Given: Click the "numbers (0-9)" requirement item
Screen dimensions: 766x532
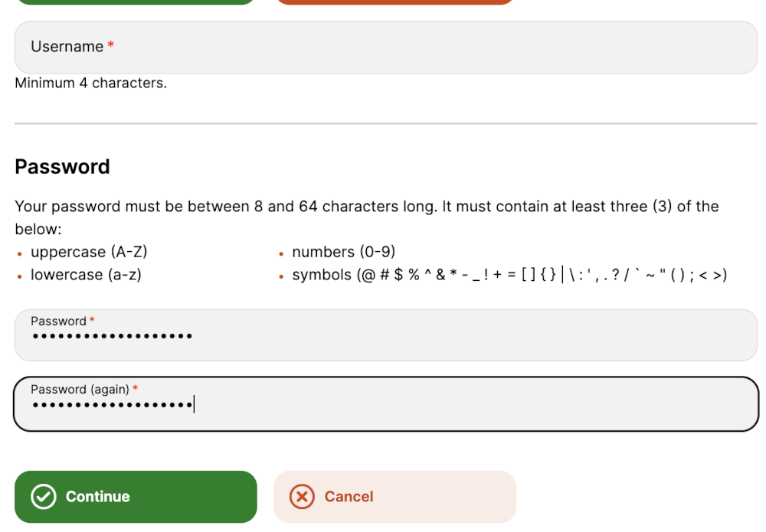Looking at the screenshot, I should [x=343, y=252].
